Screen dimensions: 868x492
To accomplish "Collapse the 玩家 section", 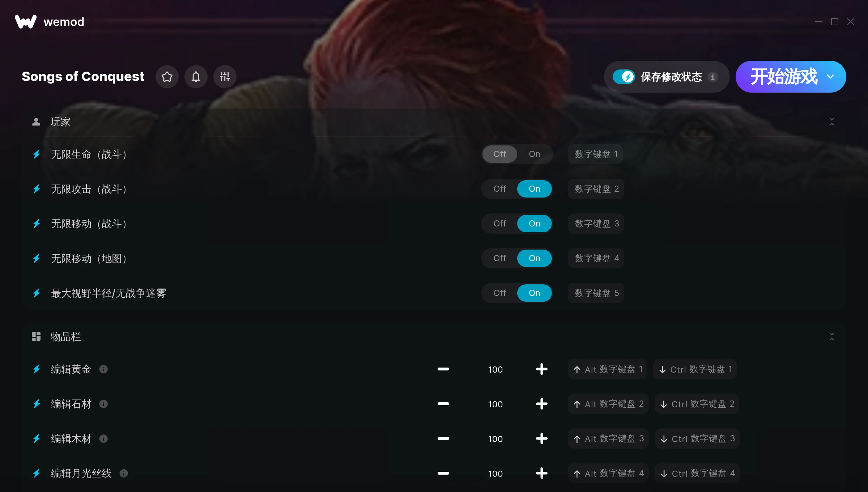I will click(831, 122).
